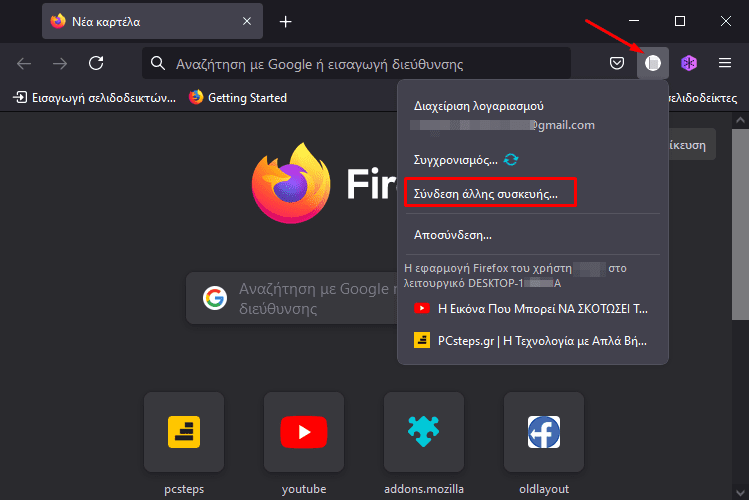Click the scrollbar up arrow
749x500 pixels.
tap(740, 120)
